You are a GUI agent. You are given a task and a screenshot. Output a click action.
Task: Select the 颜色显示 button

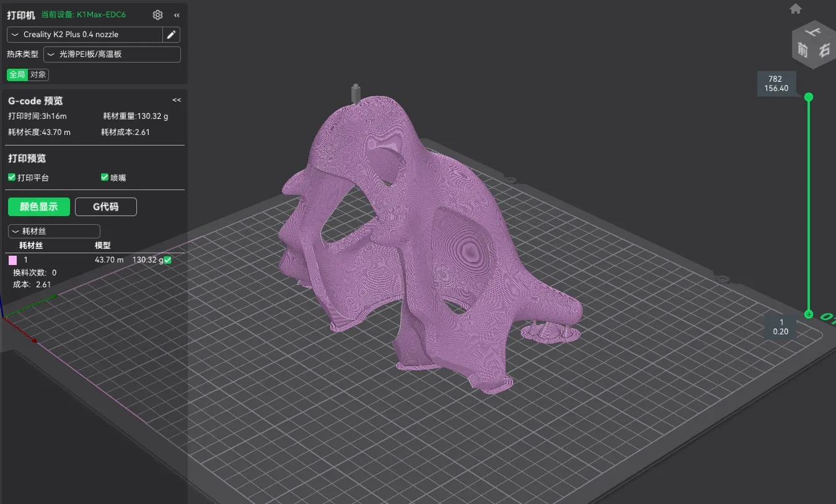point(38,207)
